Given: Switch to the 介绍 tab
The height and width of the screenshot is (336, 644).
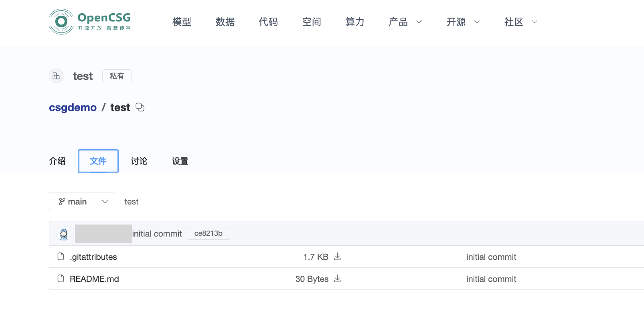Looking at the screenshot, I should coord(57,161).
